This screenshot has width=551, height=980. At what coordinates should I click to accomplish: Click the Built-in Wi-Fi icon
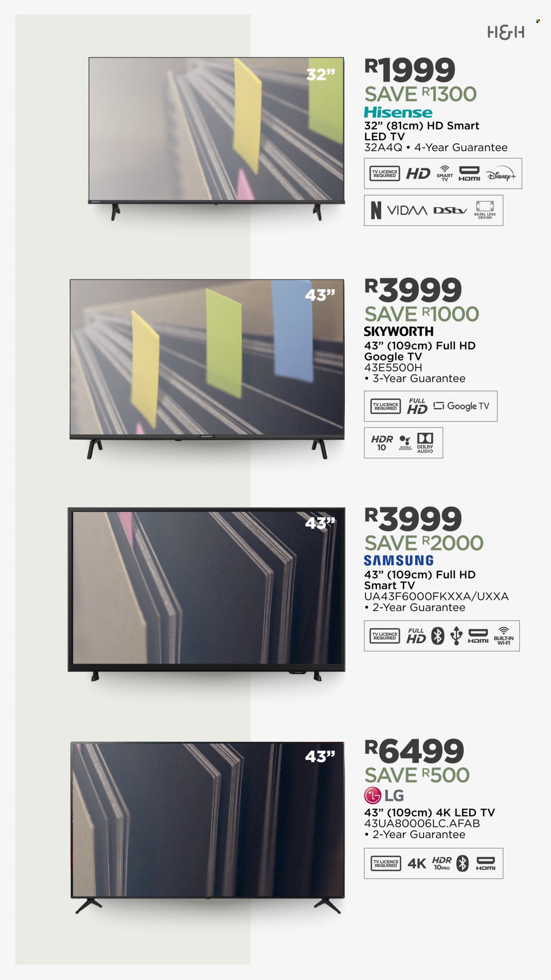[x=503, y=636]
